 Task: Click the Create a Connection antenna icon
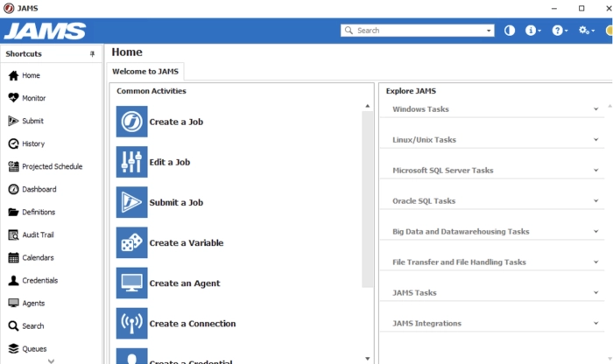pyautogui.click(x=131, y=323)
